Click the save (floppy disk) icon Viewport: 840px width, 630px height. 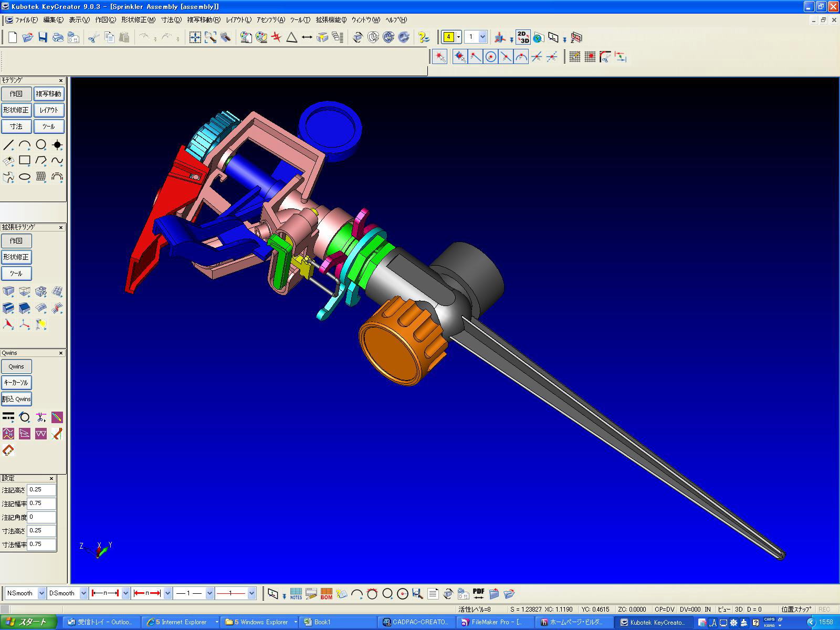click(x=43, y=37)
